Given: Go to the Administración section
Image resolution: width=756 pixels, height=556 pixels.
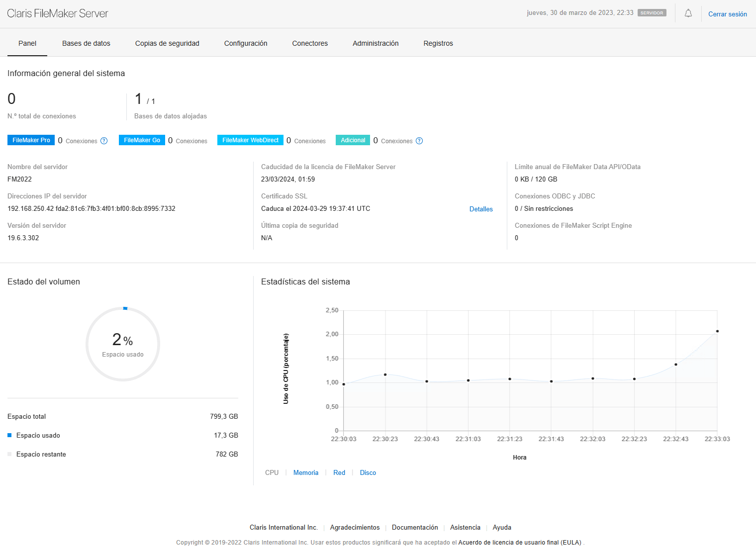Looking at the screenshot, I should coord(376,43).
